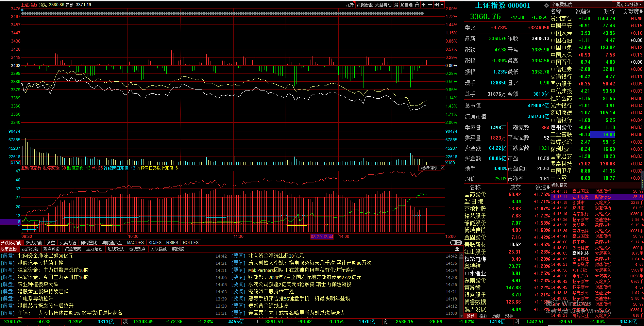This screenshot has width=644, height=326.
Task: Open the 九转 indicator
Action: tap(350, 5)
